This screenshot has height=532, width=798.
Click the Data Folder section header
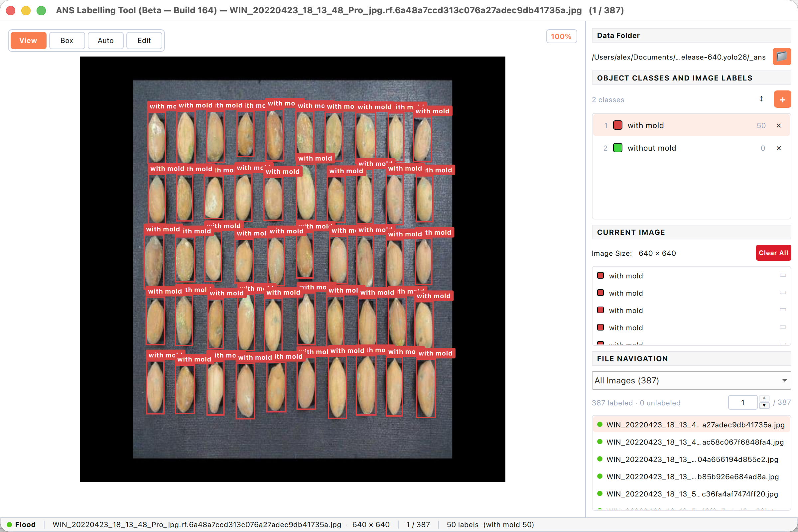691,35
